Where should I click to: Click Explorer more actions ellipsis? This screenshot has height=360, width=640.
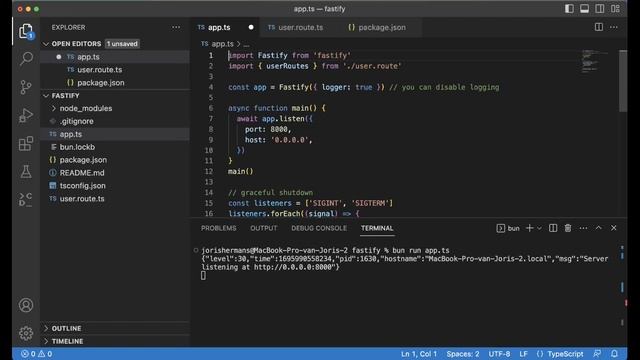click(x=176, y=27)
